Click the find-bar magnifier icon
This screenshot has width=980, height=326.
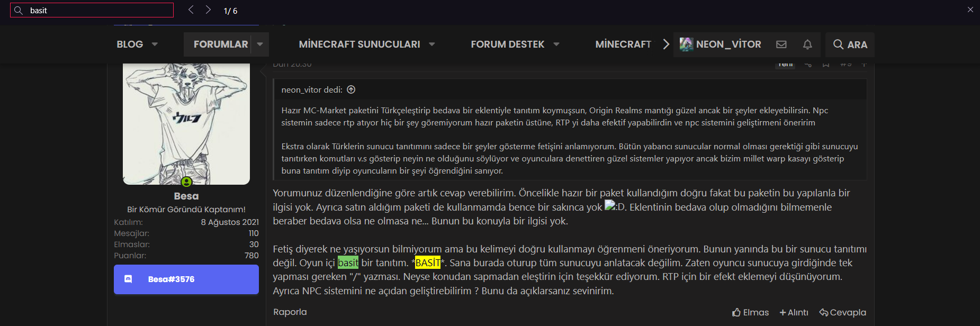click(x=19, y=10)
